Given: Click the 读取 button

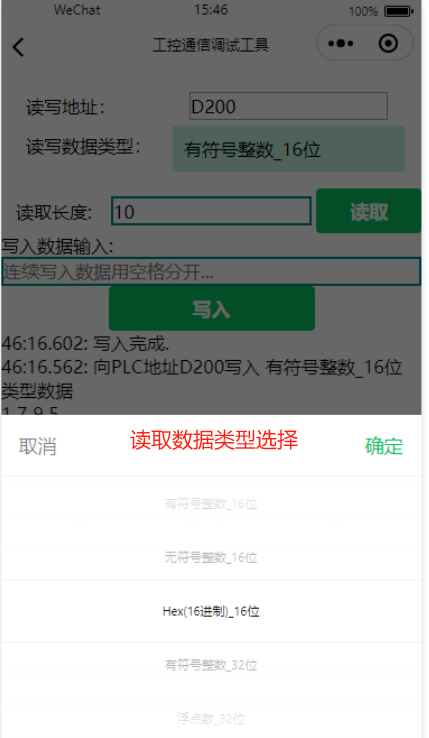Looking at the screenshot, I should (368, 211).
